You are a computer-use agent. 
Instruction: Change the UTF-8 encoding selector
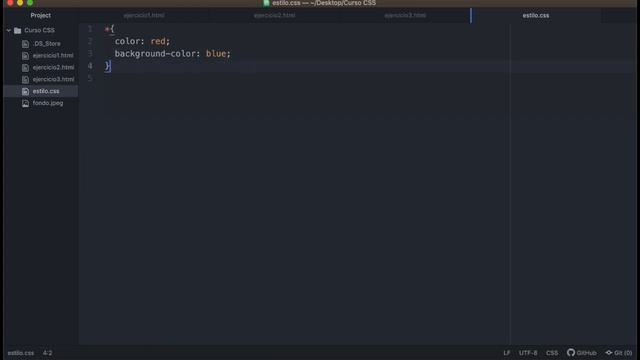point(528,353)
